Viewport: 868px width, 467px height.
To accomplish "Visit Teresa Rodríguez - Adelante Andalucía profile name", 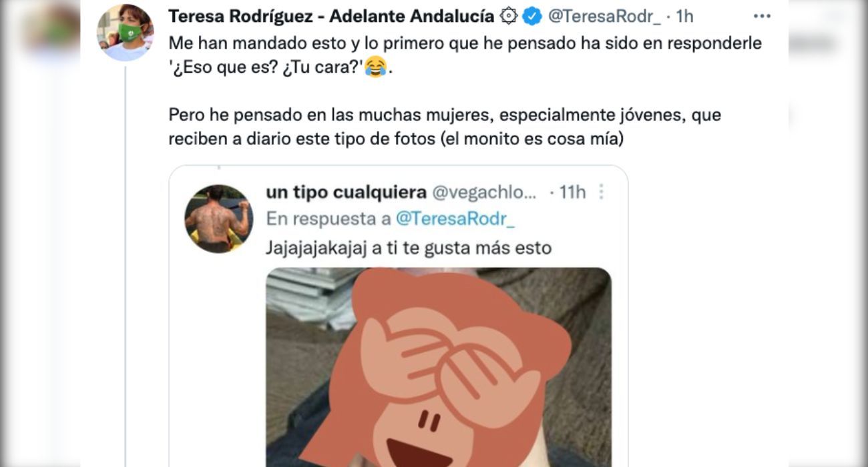I will click(x=331, y=17).
